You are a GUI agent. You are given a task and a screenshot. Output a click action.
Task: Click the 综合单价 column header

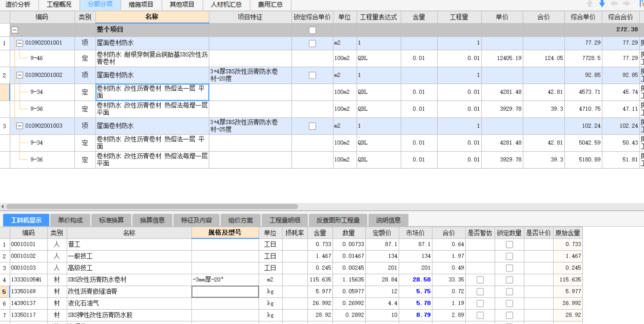click(583, 17)
